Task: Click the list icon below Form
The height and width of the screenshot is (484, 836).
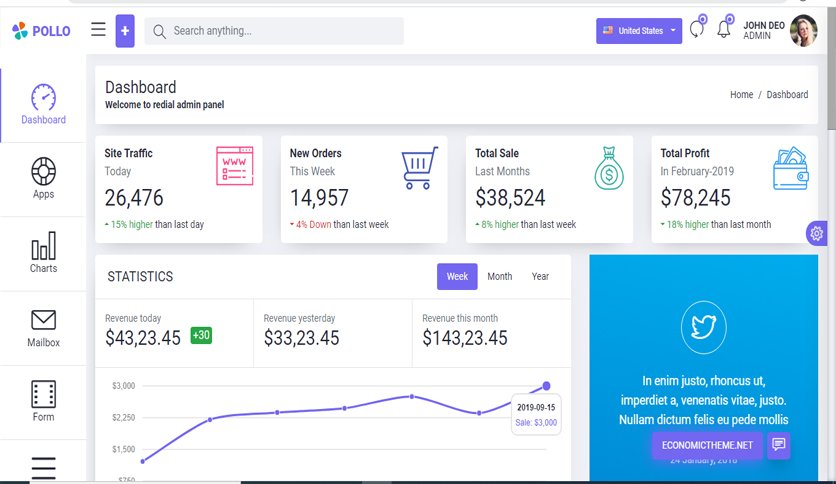Action: click(x=43, y=468)
